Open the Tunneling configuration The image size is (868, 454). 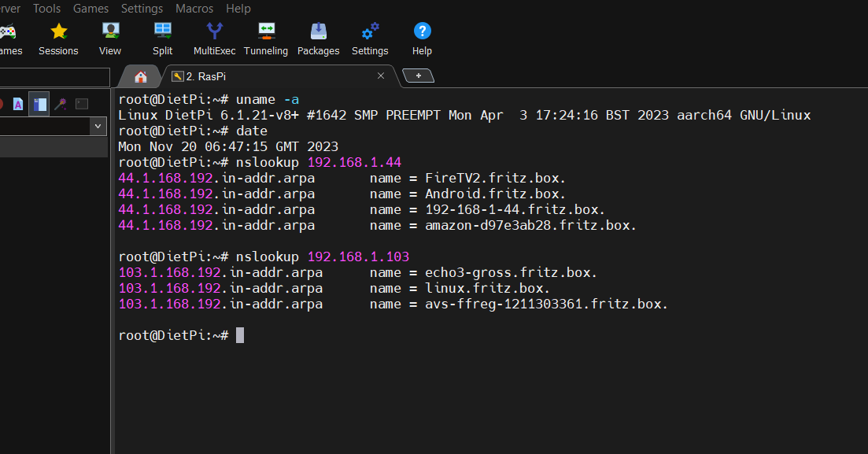(x=265, y=35)
